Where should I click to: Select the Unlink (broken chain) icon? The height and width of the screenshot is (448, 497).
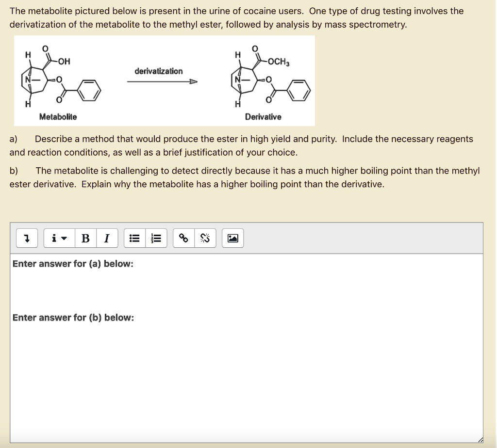click(x=205, y=238)
